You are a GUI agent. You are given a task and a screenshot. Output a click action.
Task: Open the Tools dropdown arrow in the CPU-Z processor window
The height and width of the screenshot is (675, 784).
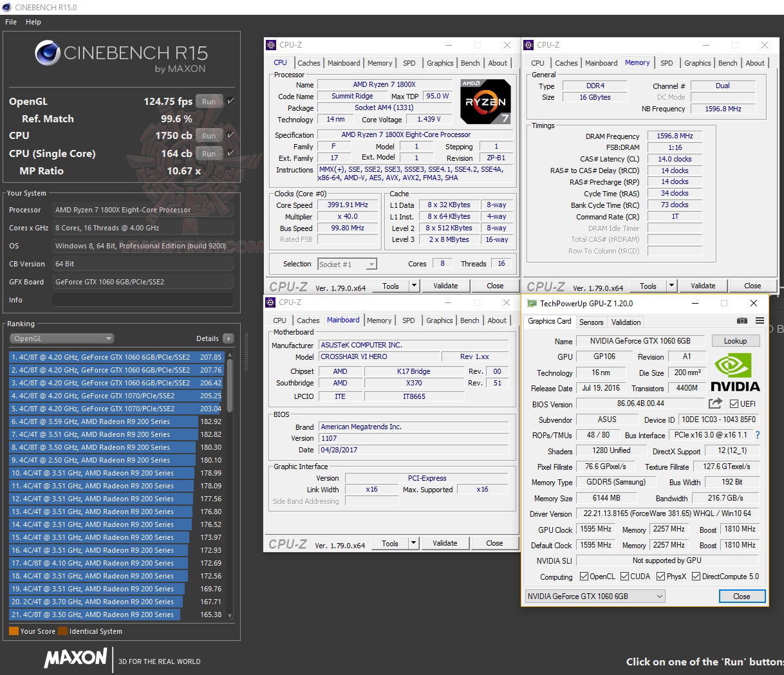click(x=414, y=286)
